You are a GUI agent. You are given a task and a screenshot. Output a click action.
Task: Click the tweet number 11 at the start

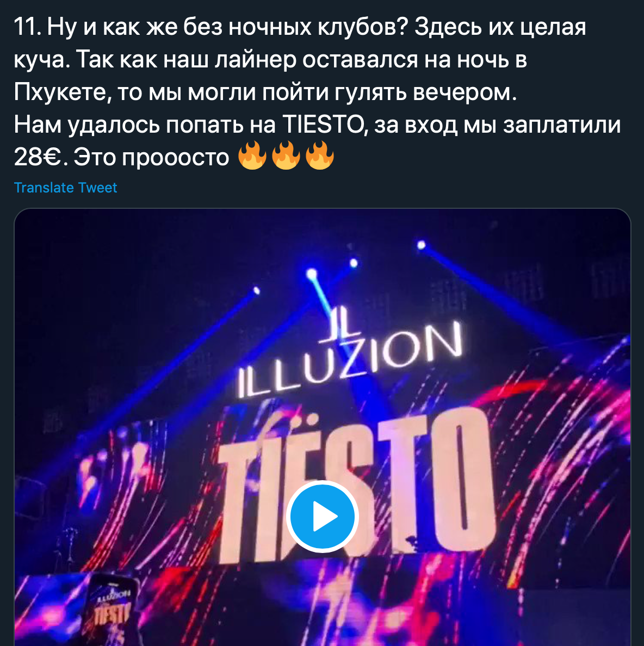pyautogui.click(x=27, y=28)
